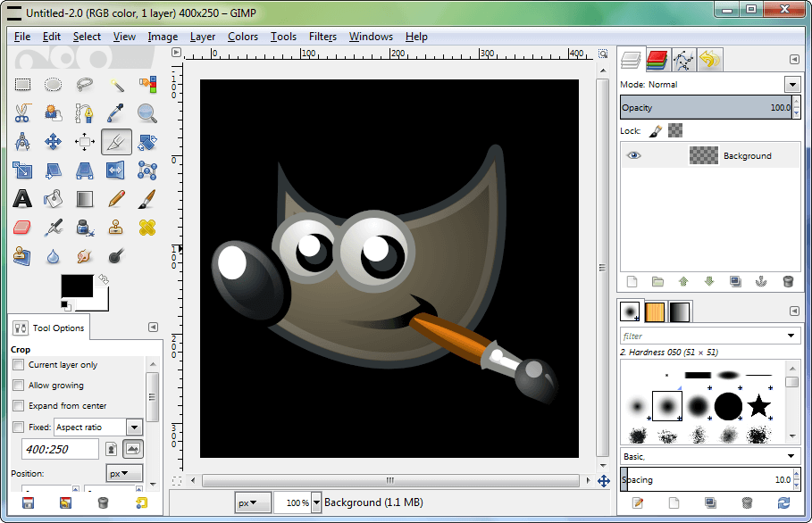Select the Paths tool
Screen dimensions: 812x523
[84, 112]
